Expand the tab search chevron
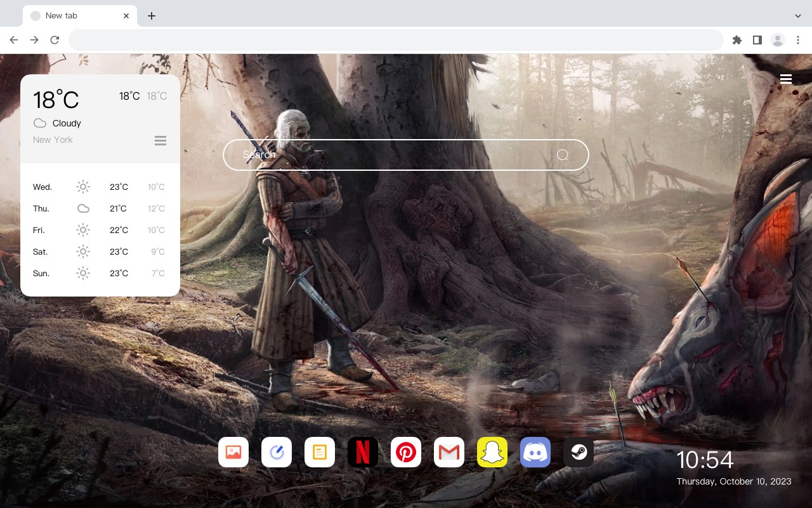 tap(798, 16)
